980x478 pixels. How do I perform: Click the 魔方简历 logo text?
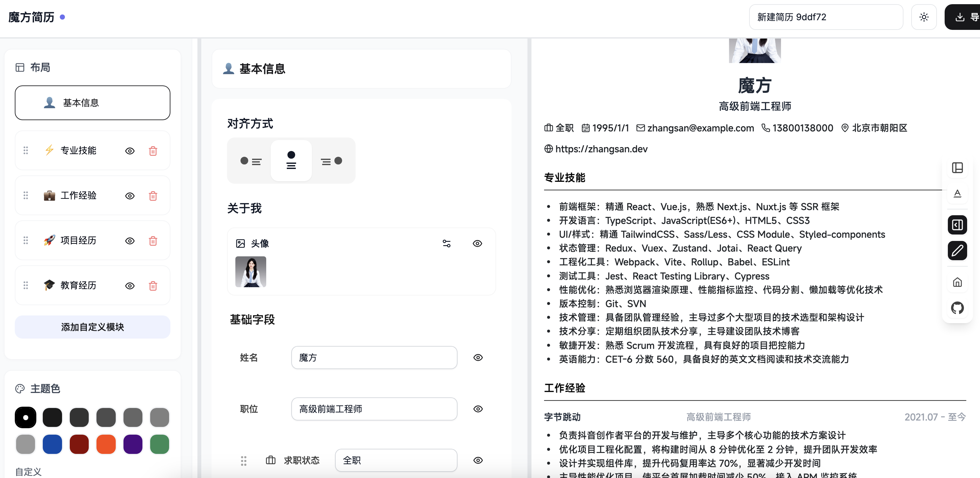coord(31,17)
